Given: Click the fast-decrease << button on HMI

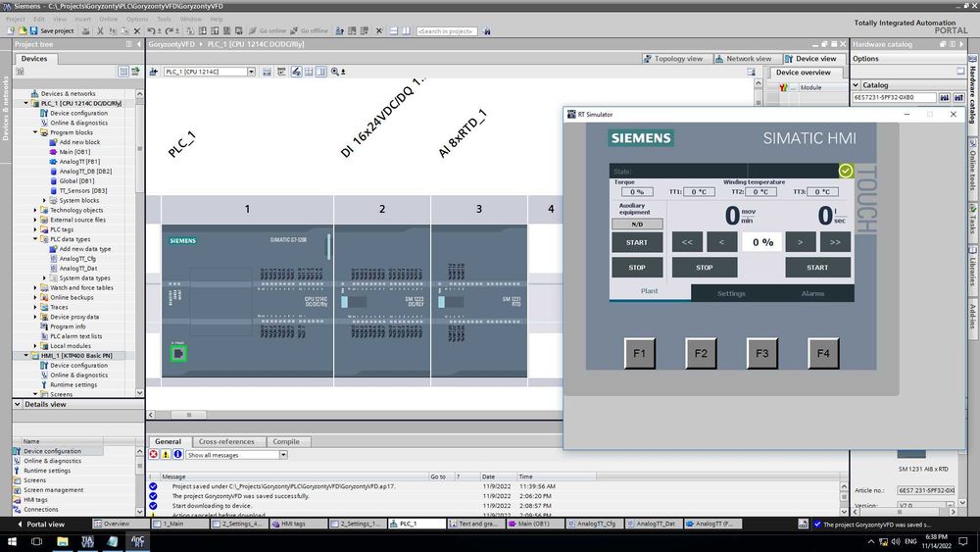Looking at the screenshot, I should click(687, 242).
